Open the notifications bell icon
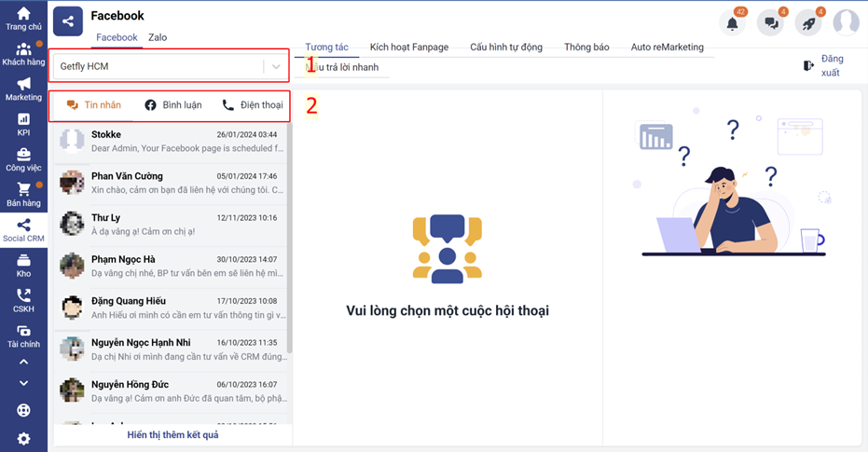Screen dimensions: 868x452 point(732,23)
